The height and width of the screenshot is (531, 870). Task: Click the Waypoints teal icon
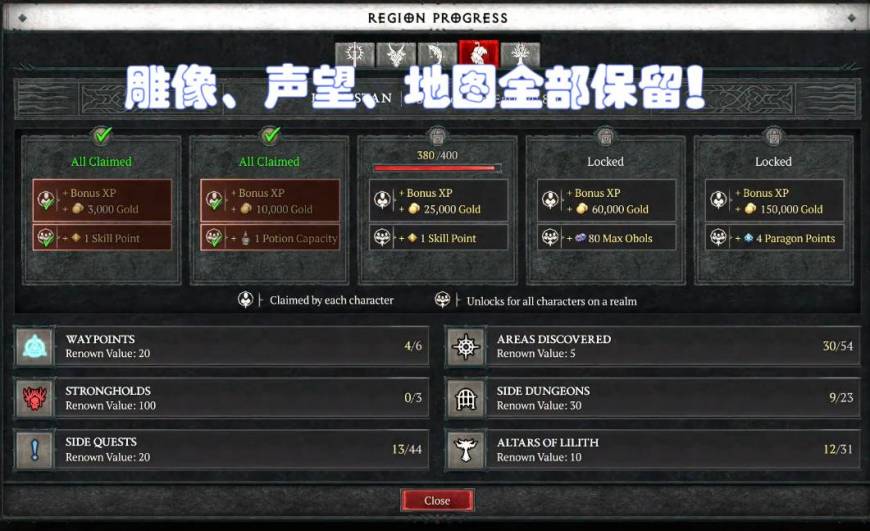35,346
